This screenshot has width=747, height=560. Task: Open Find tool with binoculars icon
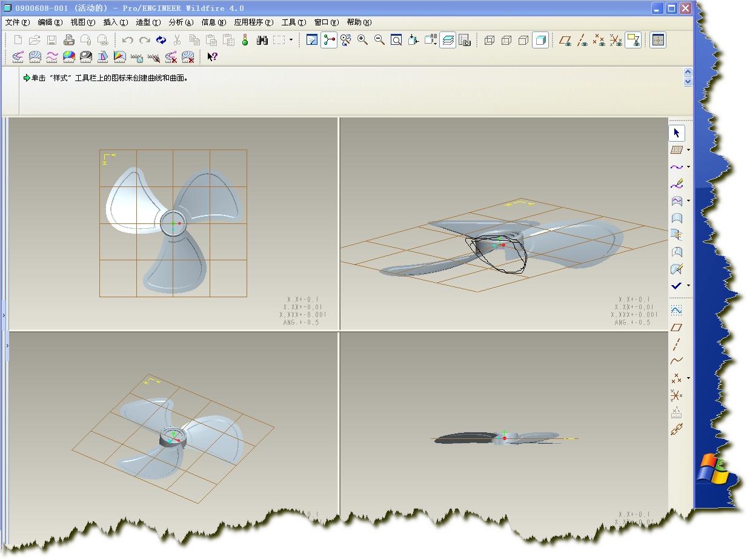click(262, 41)
